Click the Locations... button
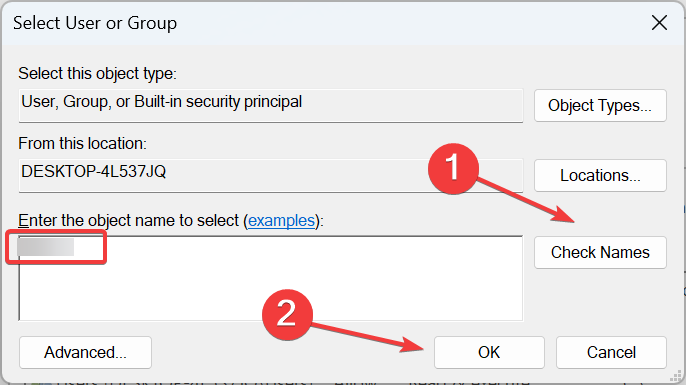The image size is (686, 385). (x=600, y=175)
